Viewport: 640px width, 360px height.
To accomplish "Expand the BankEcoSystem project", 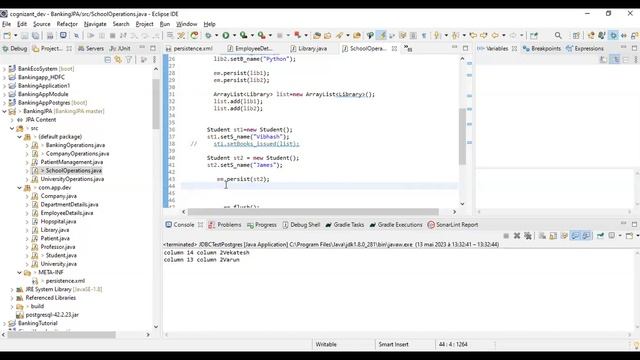I will 4,69.
